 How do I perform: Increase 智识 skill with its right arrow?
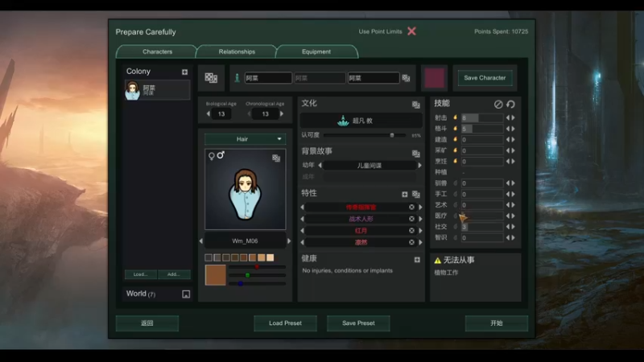pos(513,237)
